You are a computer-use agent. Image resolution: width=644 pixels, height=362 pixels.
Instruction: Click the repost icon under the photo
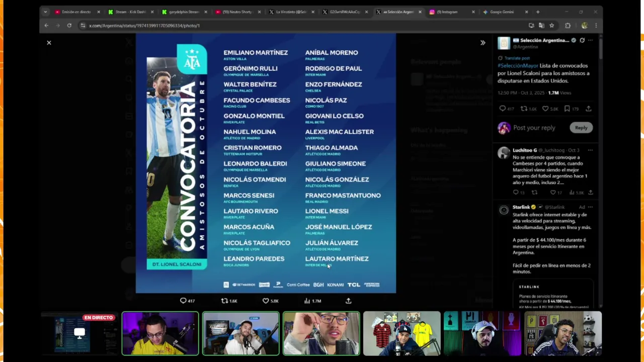pyautogui.click(x=224, y=301)
